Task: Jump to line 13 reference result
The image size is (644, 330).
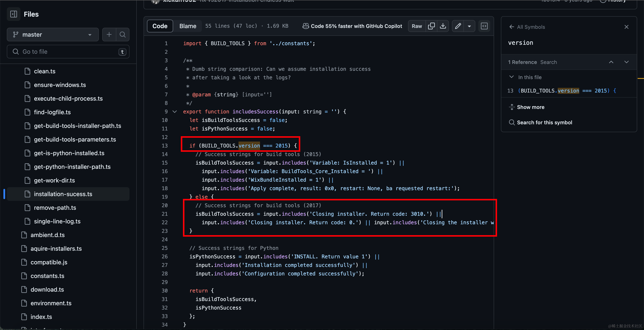Action: point(569,91)
